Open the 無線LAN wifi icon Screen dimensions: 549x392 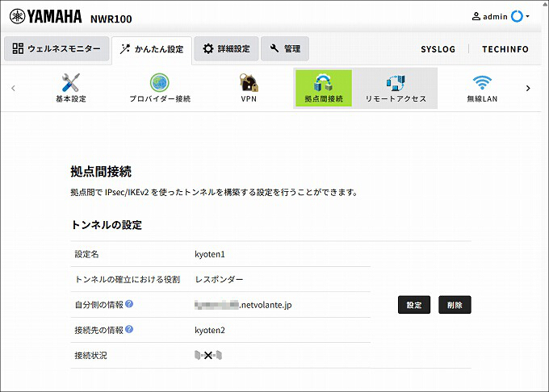click(x=482, y=83)
